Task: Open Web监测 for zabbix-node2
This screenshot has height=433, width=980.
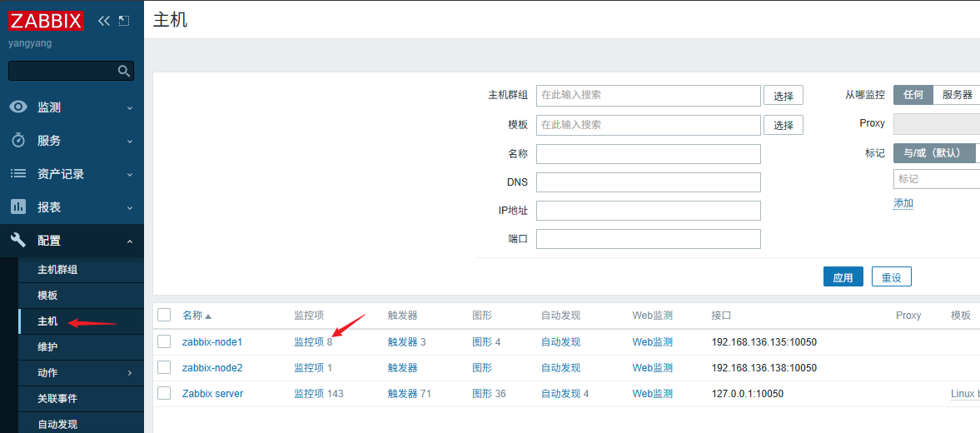Action: point(652,367)
